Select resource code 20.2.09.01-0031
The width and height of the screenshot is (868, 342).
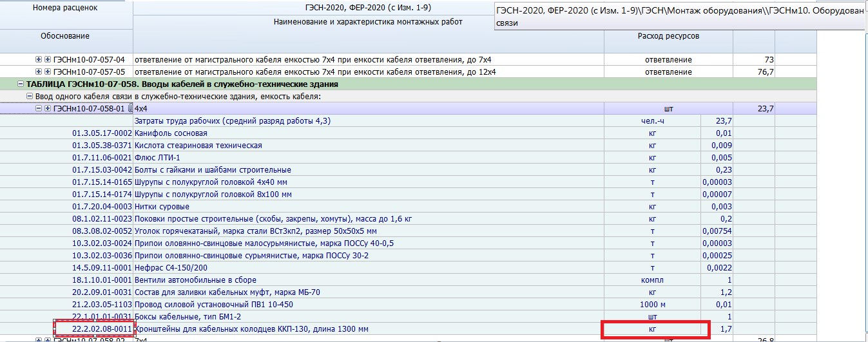pyautogui.click(x=102, y=292)
